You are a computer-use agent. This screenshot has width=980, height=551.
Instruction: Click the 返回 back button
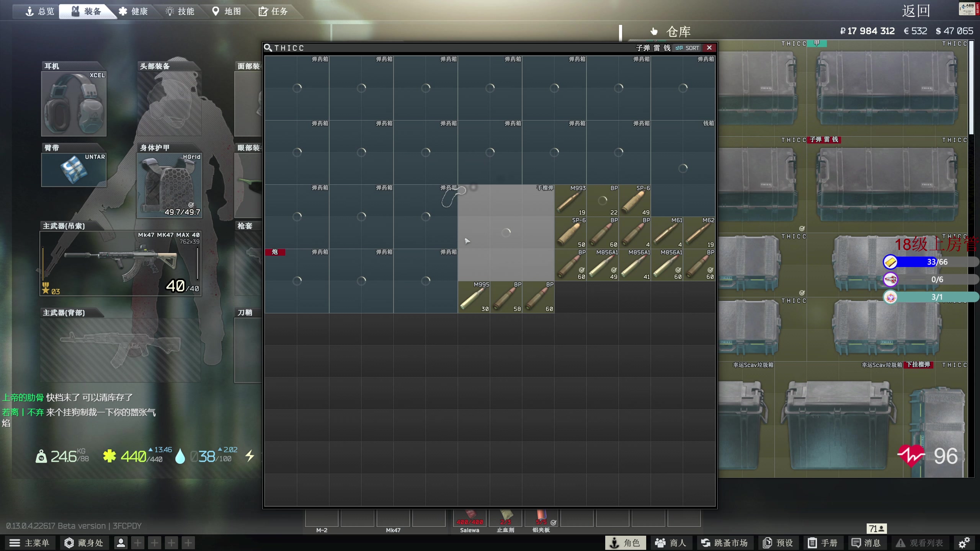916,11
